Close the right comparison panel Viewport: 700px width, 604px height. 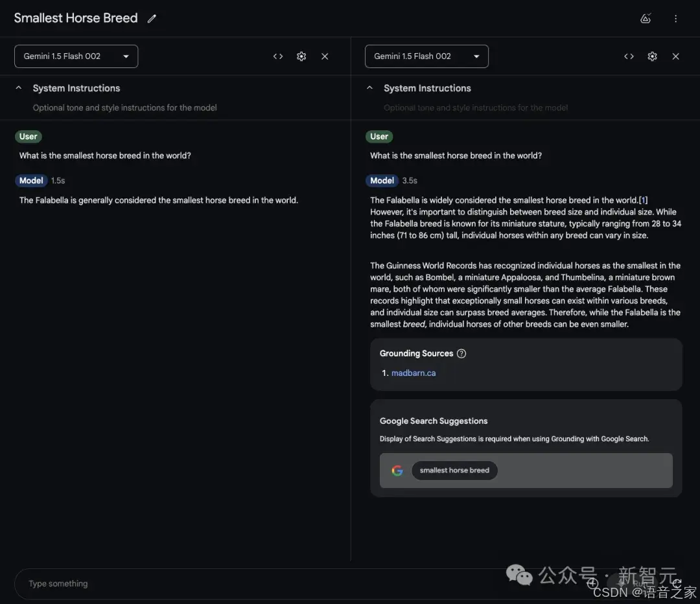[675, 56]
